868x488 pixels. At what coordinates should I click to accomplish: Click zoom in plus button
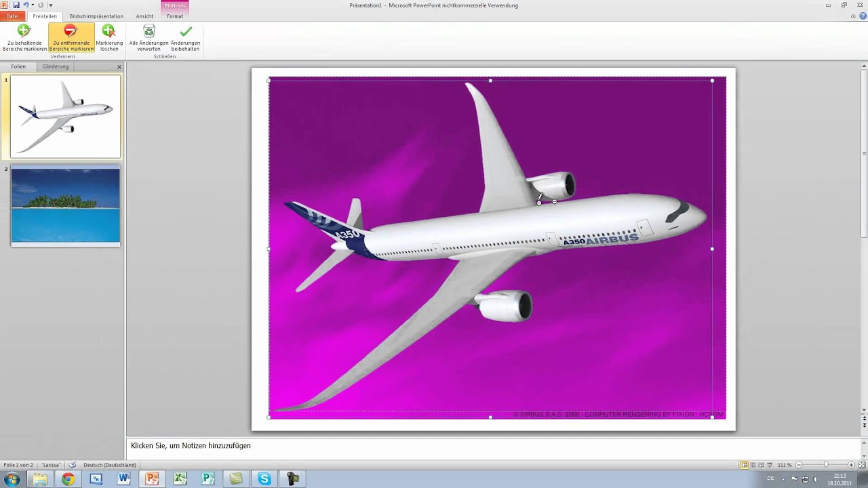851,465
